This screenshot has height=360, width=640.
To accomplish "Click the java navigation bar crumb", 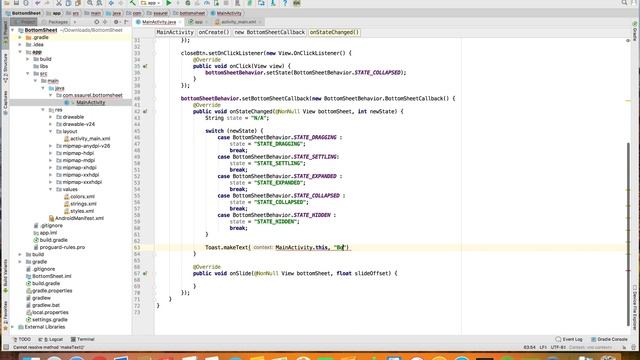I will coord(114,13).
